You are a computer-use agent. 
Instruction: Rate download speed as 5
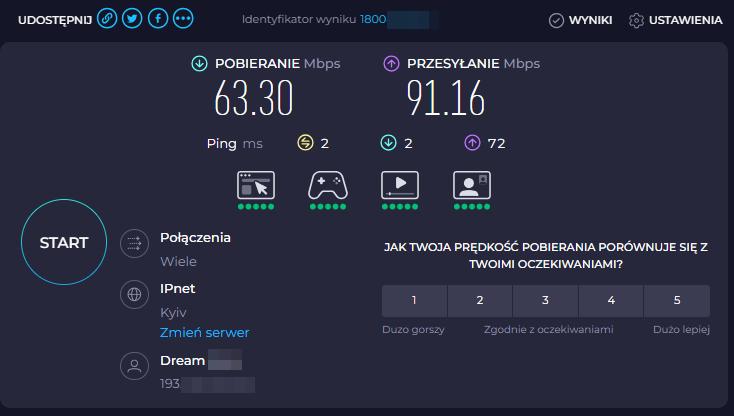[677, 300]
